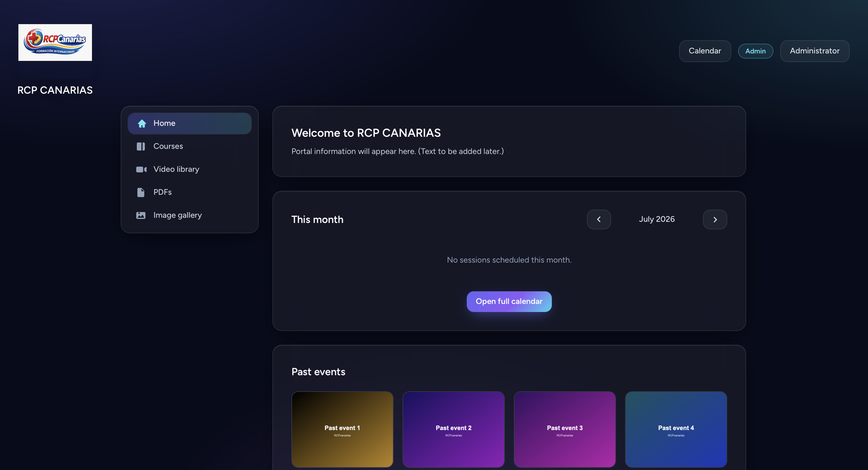Click the Portal information will appear text
This screenshot has width=868, height=470.
[397, 152]
